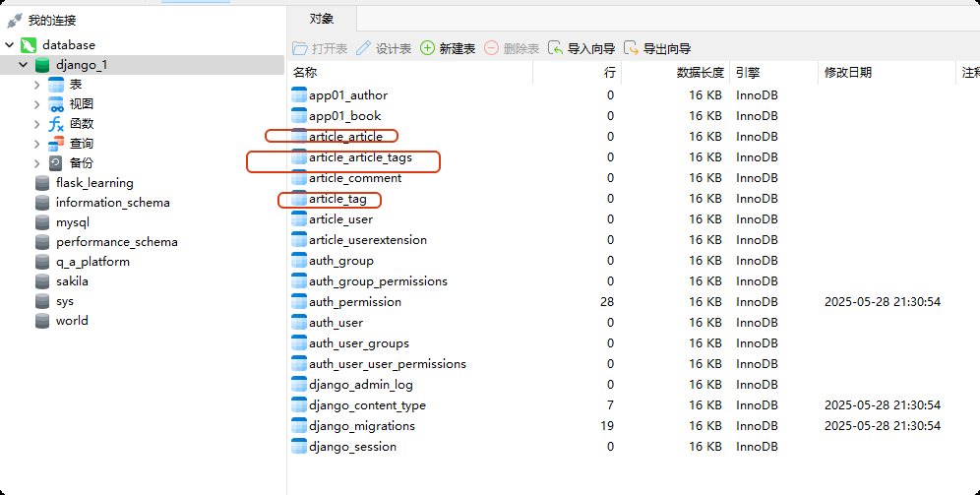Click the 我的连接 tree label

(x=52, y=21)
